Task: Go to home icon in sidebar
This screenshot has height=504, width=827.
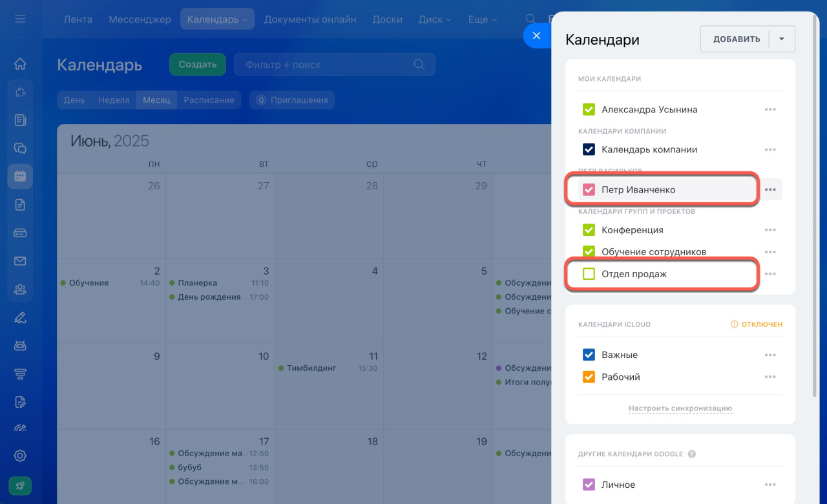Action: tap(20, 63)
